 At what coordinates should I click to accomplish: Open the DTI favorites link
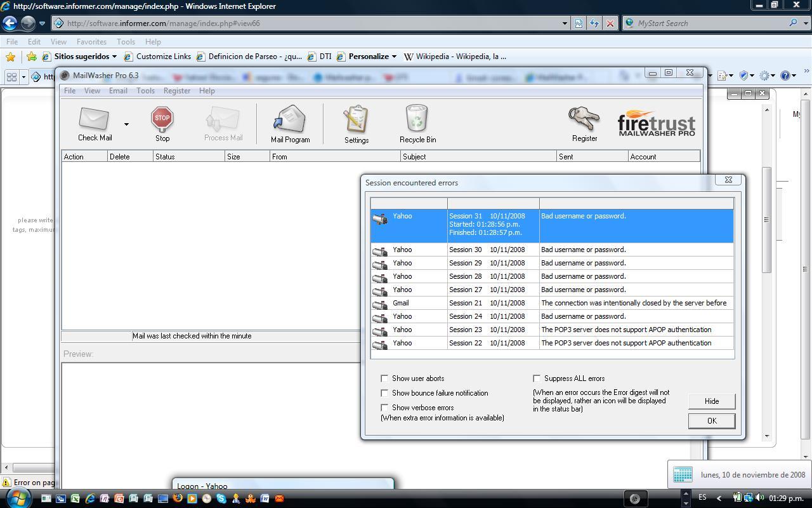(320, 57)
